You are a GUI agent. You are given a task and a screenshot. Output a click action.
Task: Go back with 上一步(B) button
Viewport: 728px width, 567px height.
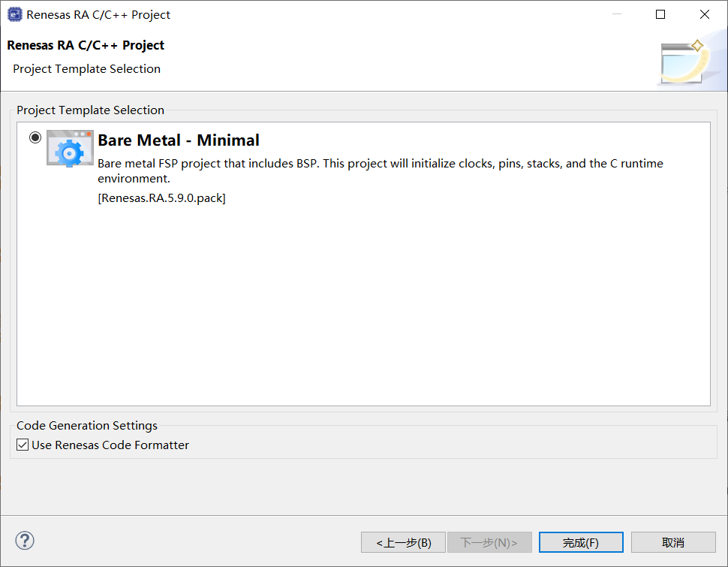(x=403, y=542)
